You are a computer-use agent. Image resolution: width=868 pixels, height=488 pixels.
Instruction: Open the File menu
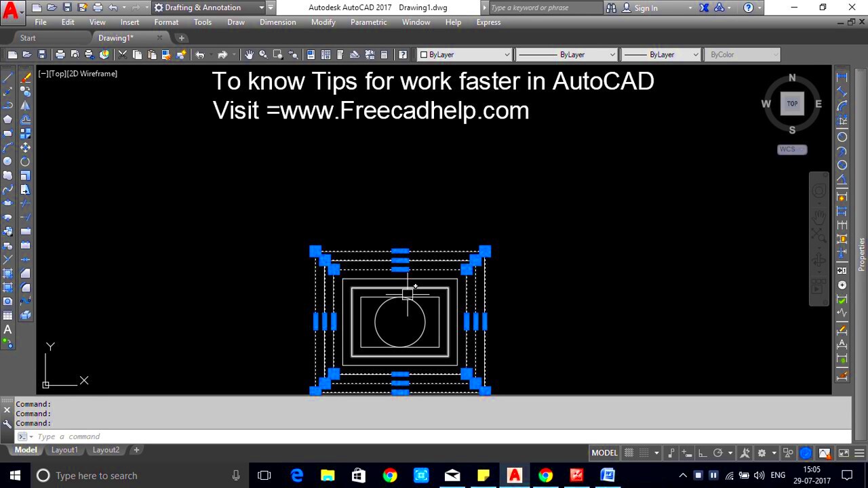pyautogui.click(x=41, y=22)
